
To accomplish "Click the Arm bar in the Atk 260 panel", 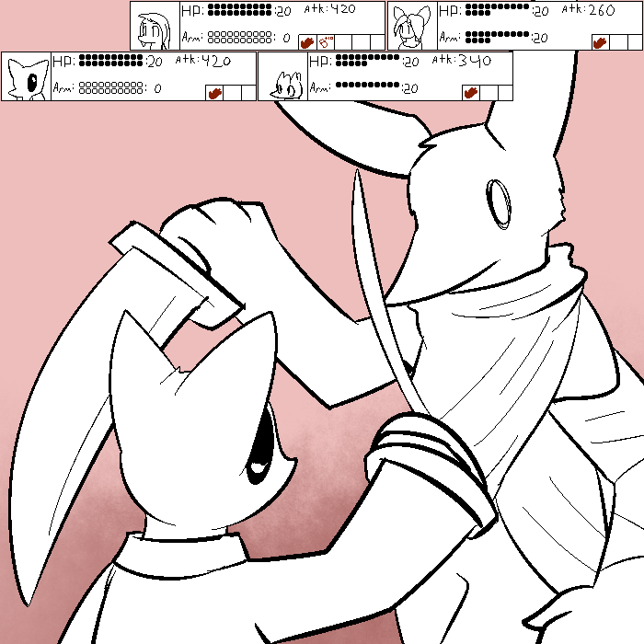I will pyautogui.click(x=498, y=38).
